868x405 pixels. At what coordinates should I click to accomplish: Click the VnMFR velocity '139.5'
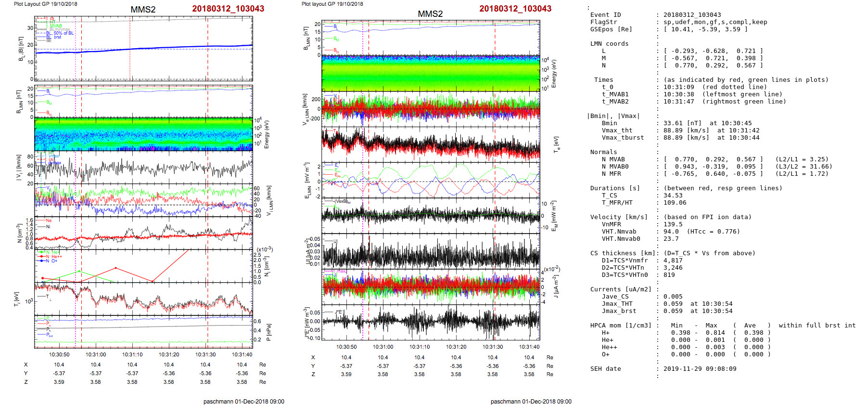[x=673, y=224]
